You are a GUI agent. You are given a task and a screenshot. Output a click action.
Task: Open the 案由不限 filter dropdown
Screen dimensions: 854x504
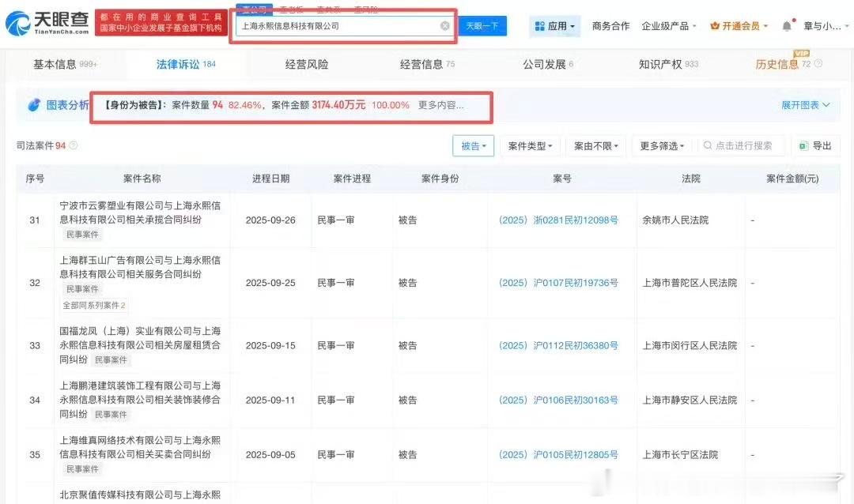(596, 146)
